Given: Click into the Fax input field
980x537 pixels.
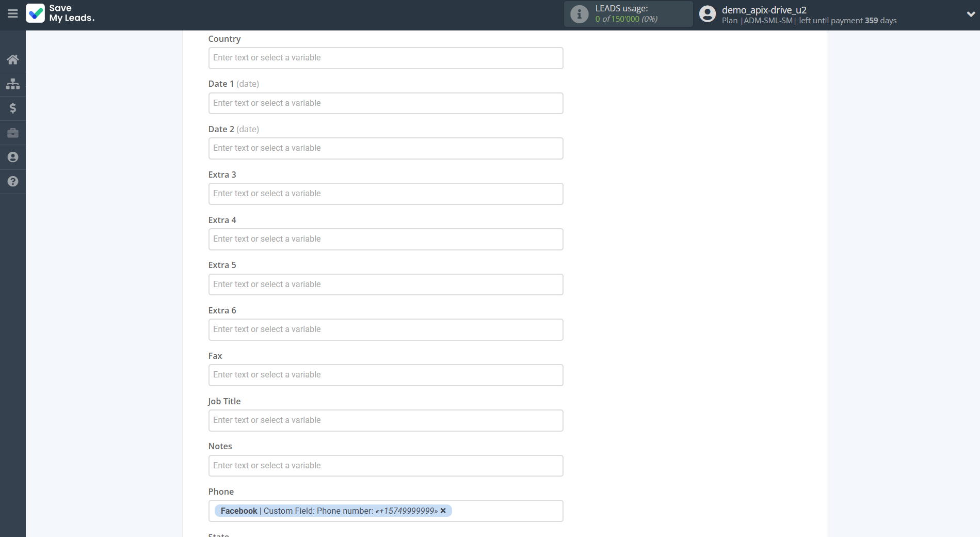Looking at the screenshot, I should point(385,375).
